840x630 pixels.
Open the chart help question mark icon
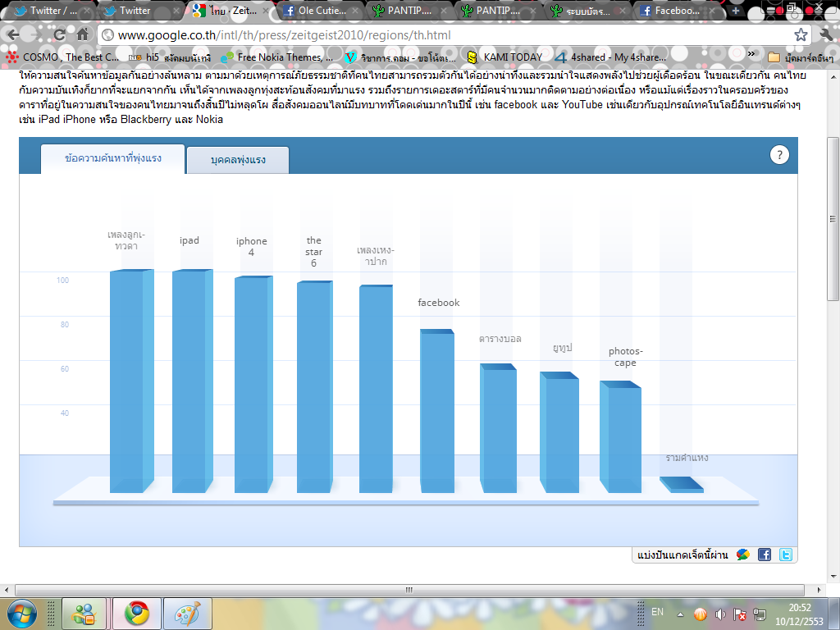779,155
